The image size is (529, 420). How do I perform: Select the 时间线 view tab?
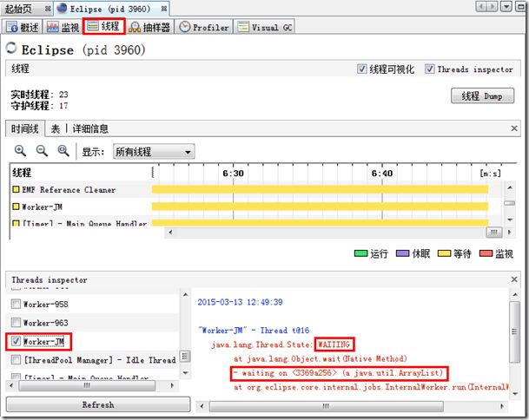pos(24,128)
